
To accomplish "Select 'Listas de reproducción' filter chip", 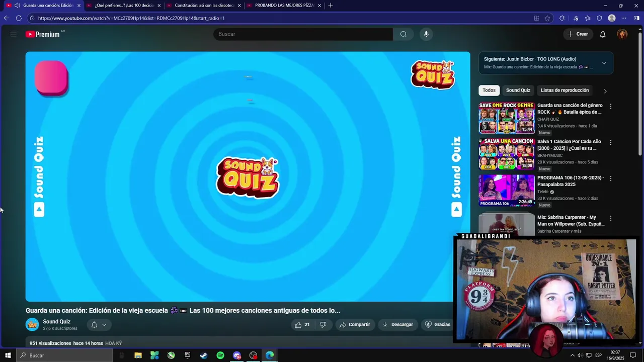I will pos(565,90).
